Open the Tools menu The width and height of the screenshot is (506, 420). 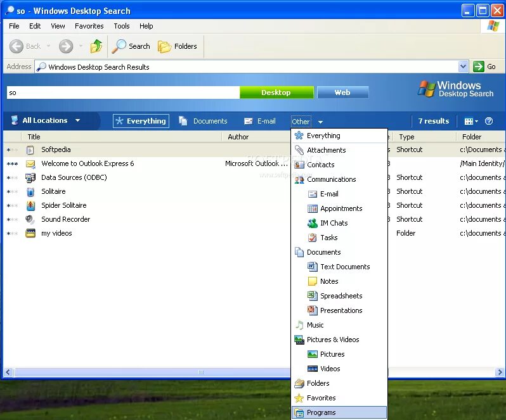[x=122, y=26]
